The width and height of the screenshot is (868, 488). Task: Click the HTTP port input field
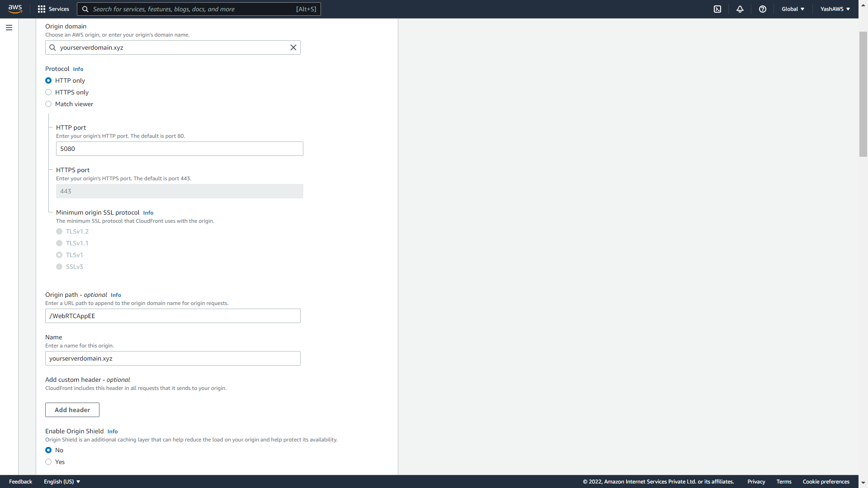pos(179,148)
